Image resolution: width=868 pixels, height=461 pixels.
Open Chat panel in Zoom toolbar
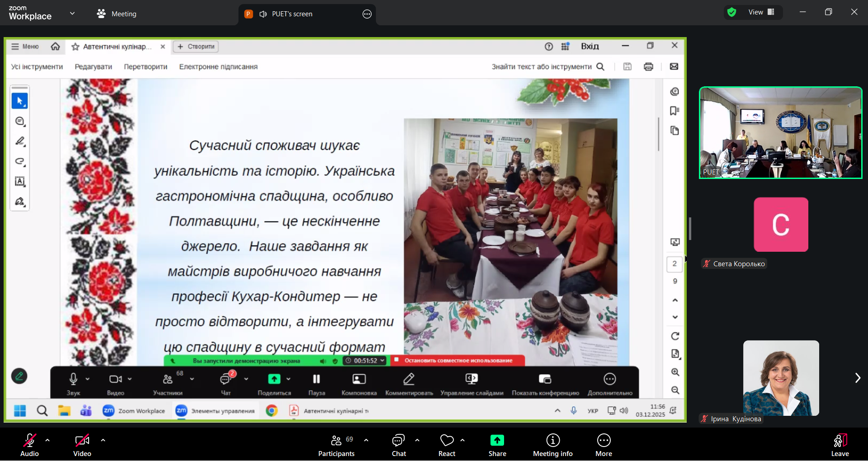point(398,445)
